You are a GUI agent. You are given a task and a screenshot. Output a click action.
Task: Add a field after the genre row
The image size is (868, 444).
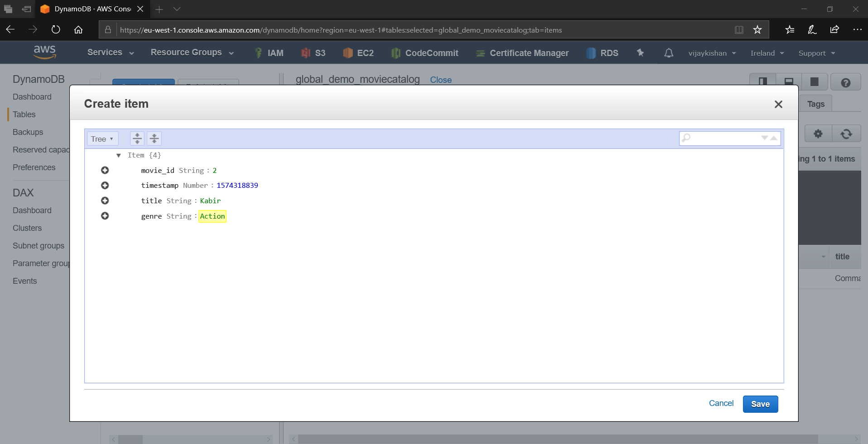105,216
